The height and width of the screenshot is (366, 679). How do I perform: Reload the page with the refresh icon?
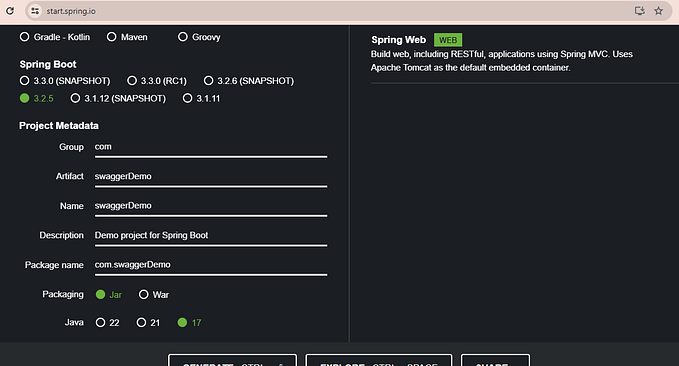click(x=10, y=11)
